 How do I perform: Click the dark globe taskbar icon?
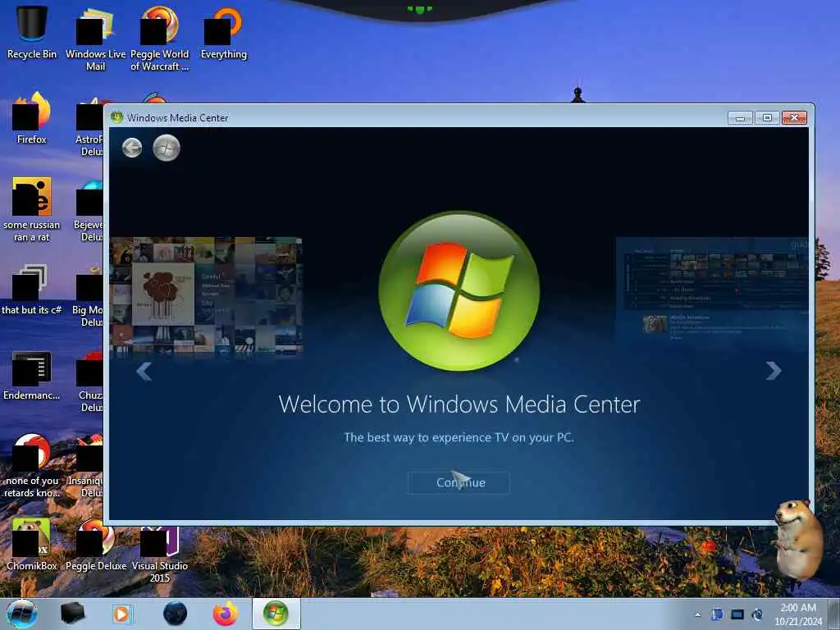tap(175, 614)
